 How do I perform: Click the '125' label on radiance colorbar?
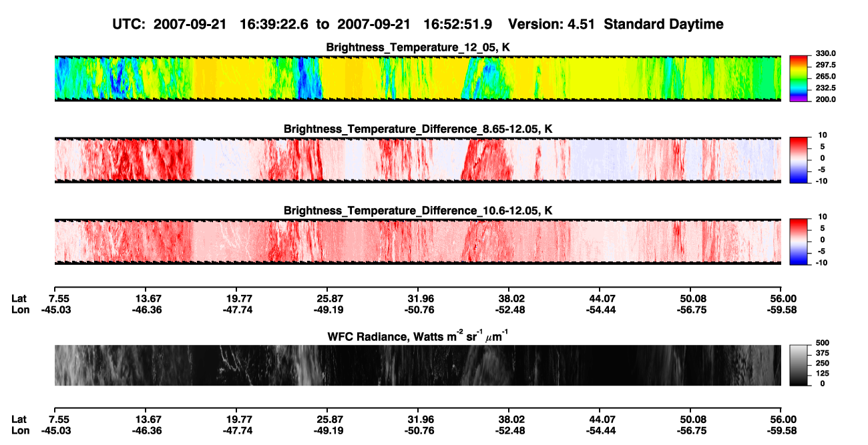coord(822,374)
